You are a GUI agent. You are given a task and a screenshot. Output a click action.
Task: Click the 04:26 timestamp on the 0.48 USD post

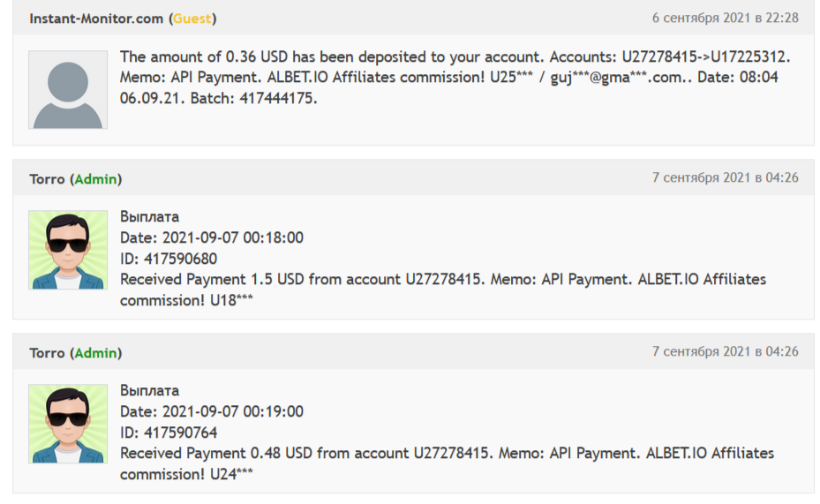tap(725, 351)
